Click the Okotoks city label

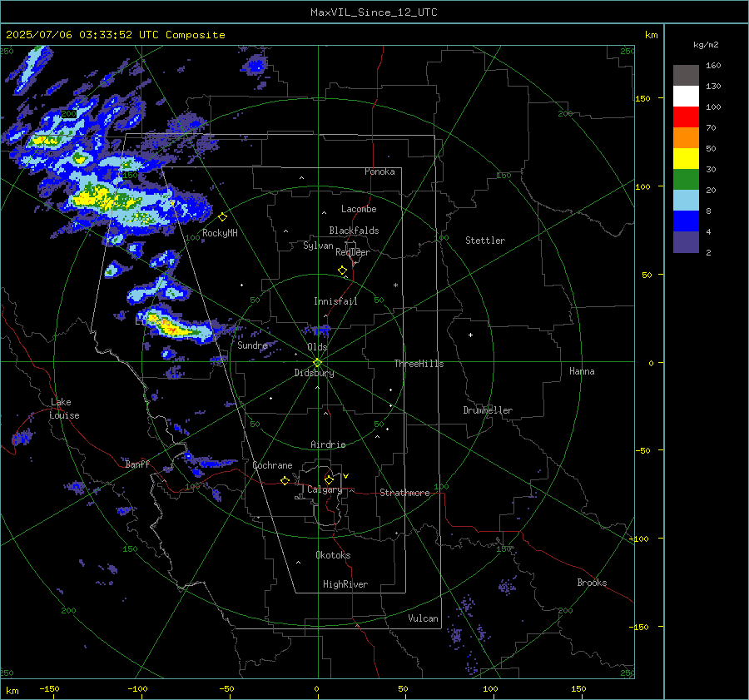[333, 555]
